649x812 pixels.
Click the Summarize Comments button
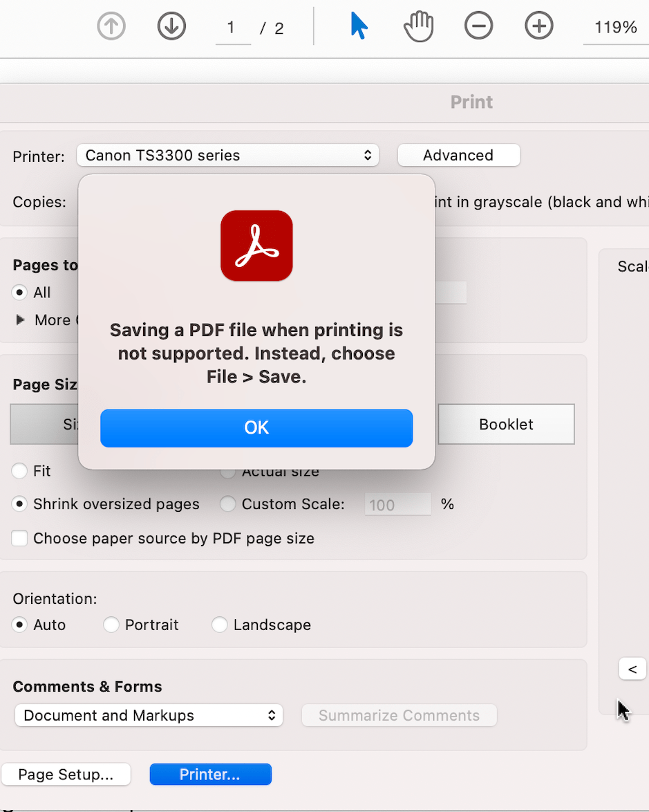coord(399,715)
